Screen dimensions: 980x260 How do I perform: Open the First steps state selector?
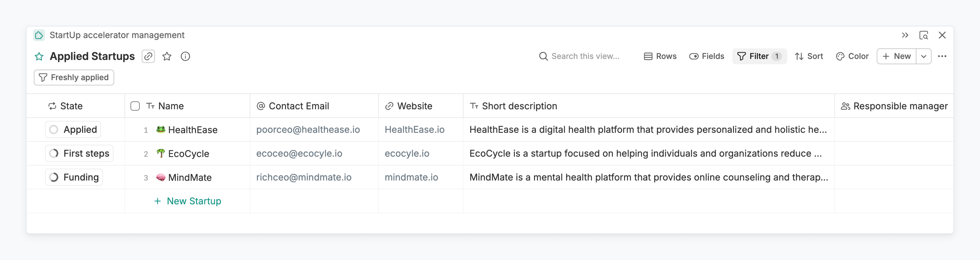(79, 153)
